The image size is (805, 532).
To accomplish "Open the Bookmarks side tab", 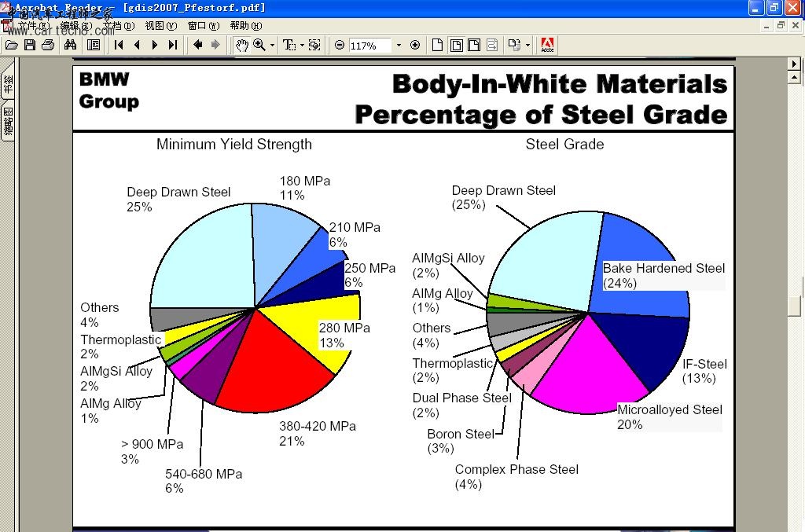I will point(8,83).
